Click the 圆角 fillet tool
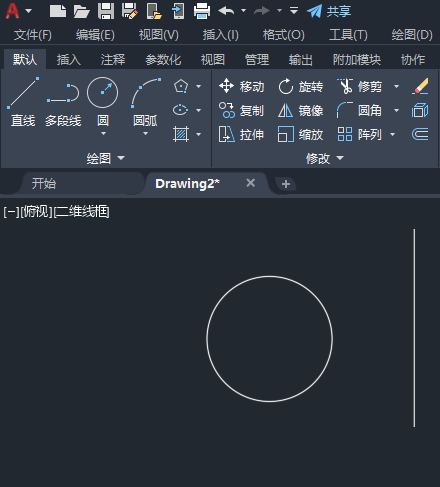The height and width of the screenshot is (487, 440). 359,110
